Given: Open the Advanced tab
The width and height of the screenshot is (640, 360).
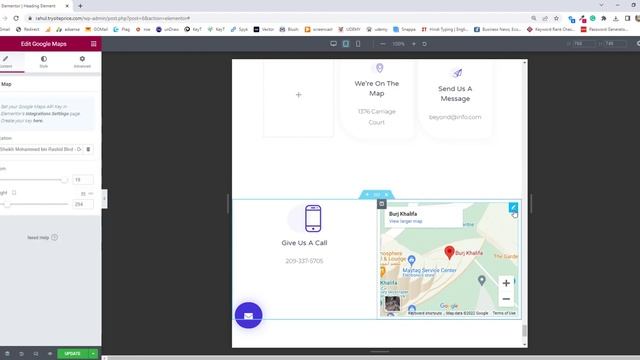Looking at the screenshot, I should pyautogui.click(x=82, y=62).
